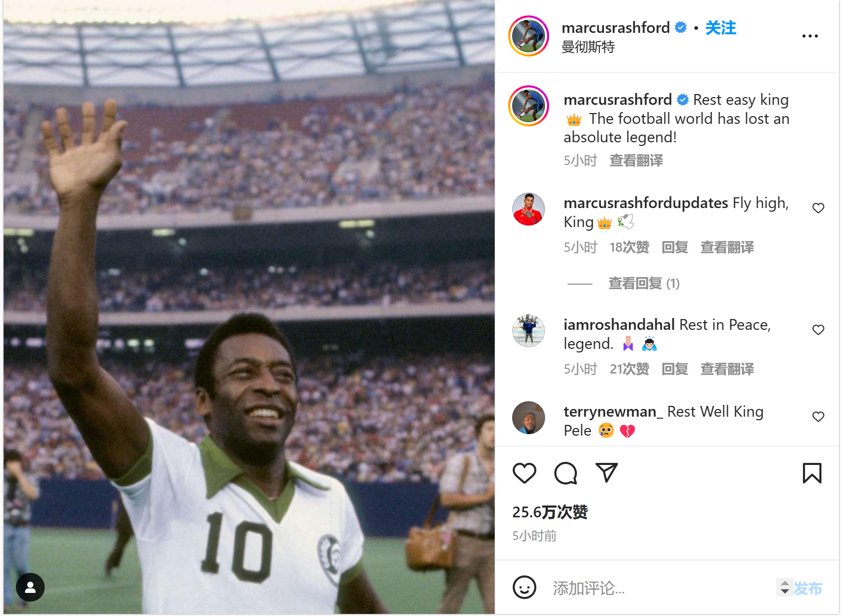The image size is (842, 616).
Task: Expand 查看回复 (1) replies
Action: (644, 283)
